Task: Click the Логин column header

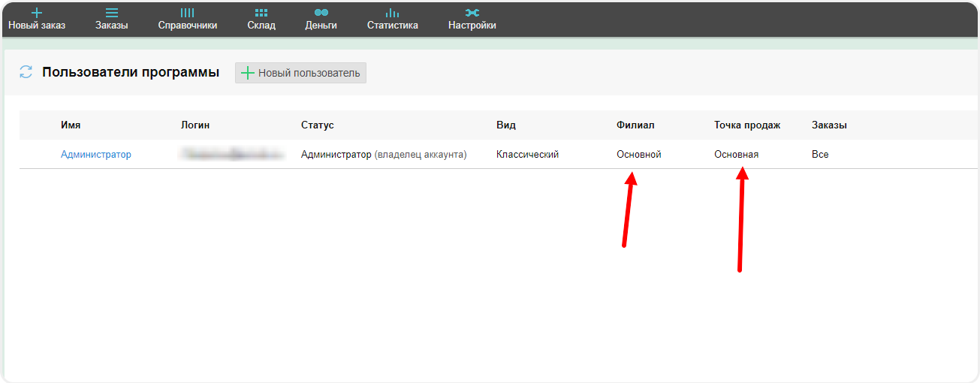Action: (x=195, y=125)
